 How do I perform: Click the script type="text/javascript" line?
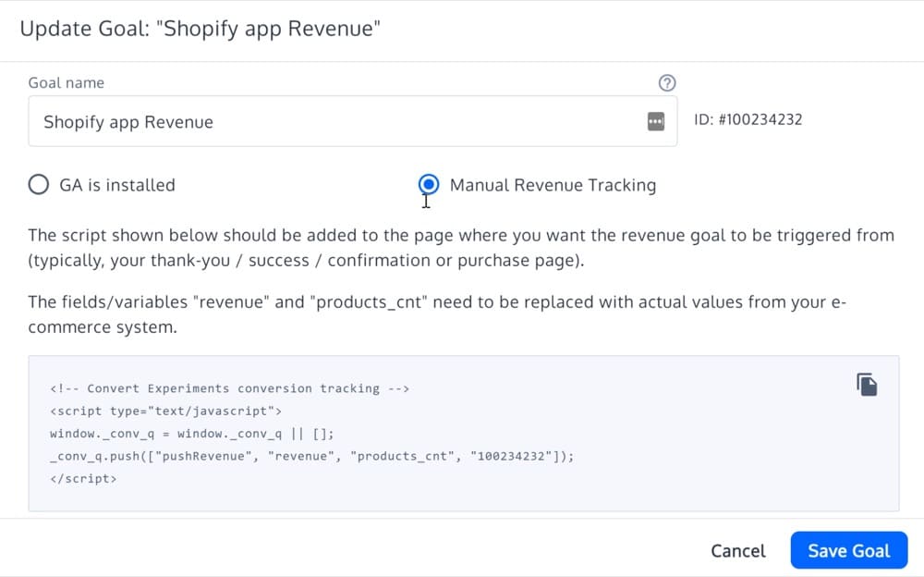(166, 411)
